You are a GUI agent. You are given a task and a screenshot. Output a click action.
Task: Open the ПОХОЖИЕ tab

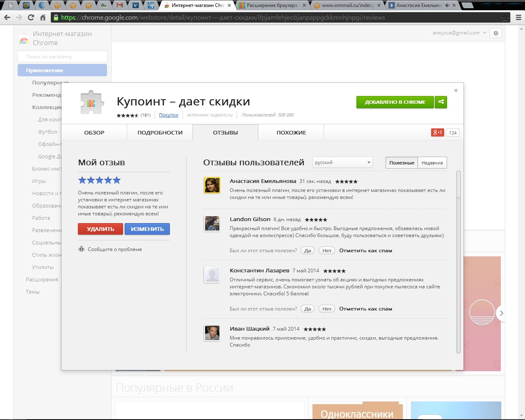pyautogui.click(x=291, y=132)
